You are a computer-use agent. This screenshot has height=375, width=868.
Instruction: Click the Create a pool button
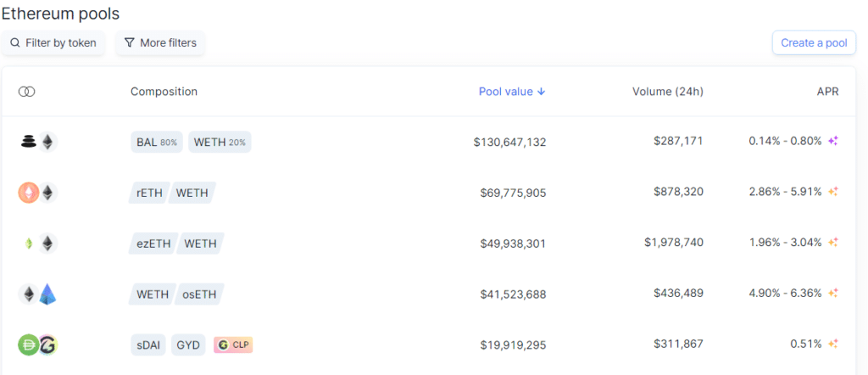(x=814, y=42)
